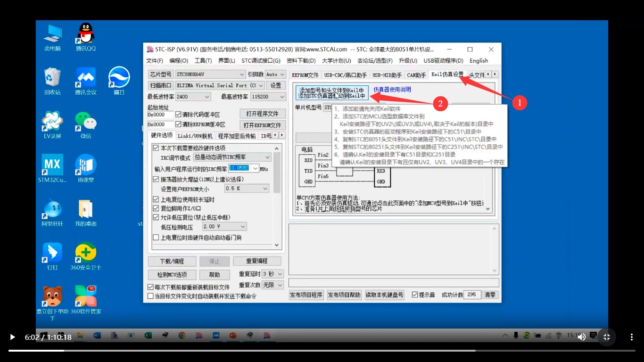644x362 pixels.
Task: Open the 嘉立创下单助手 desktop shortcut
Action: 52,303
